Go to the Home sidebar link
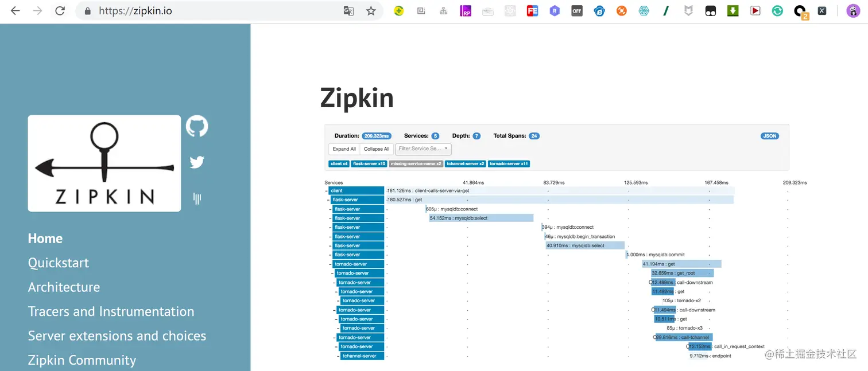This screenshot has height=371, width=868. 45,239
